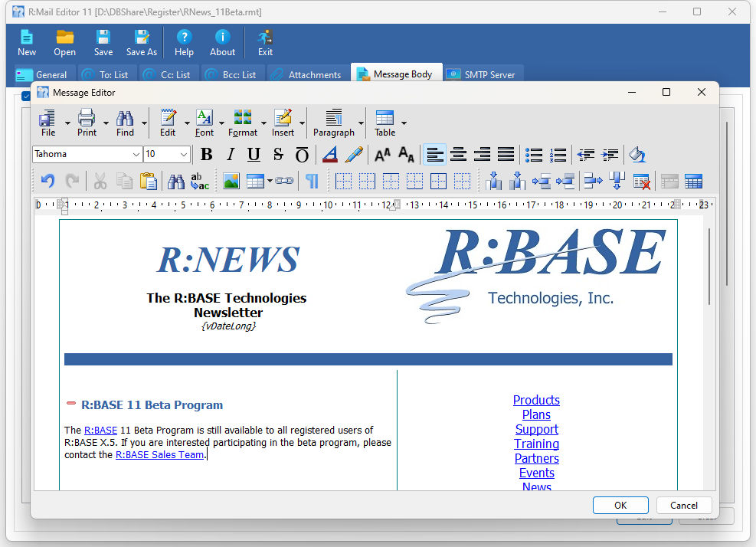Increase paragraph indent

(610, 154)
